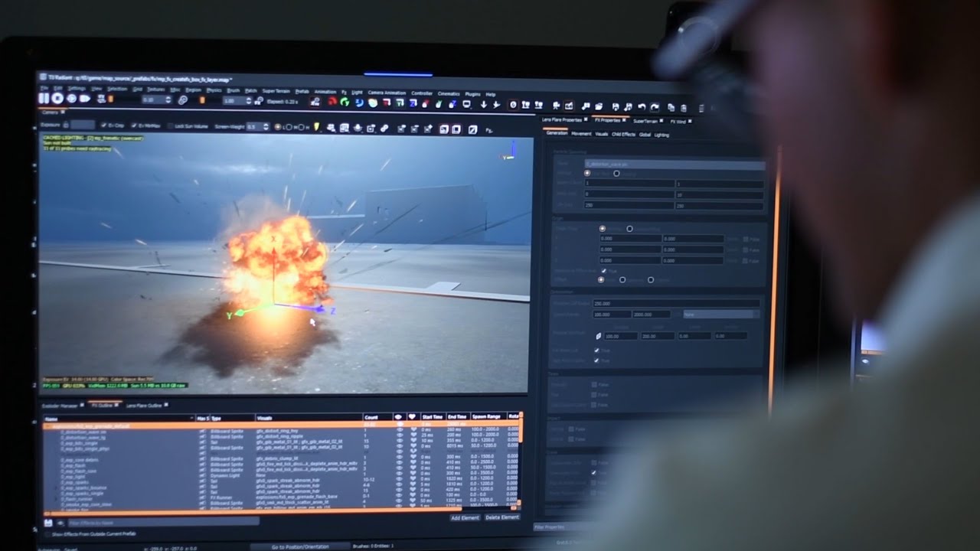The image size is (980, 551).
Task: Open the Brush menu
Action: [x=234, y=90]
